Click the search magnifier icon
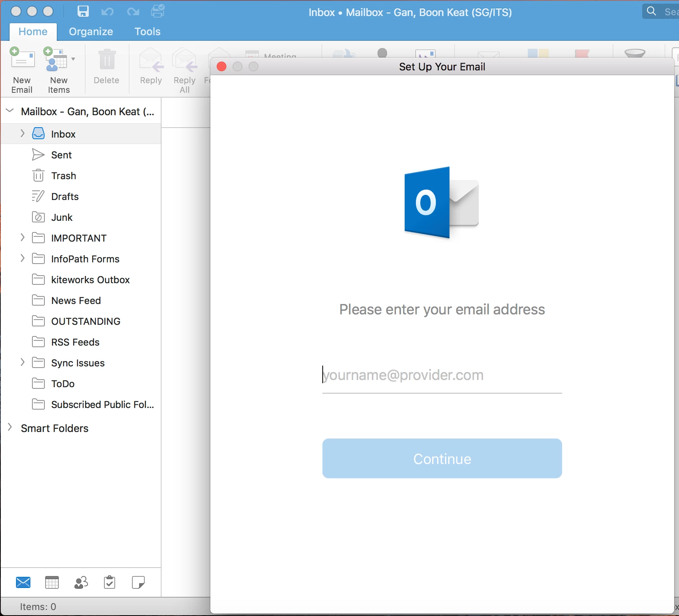Image resolution: width=679 pixels, height=616 pixels. point(651,11)
